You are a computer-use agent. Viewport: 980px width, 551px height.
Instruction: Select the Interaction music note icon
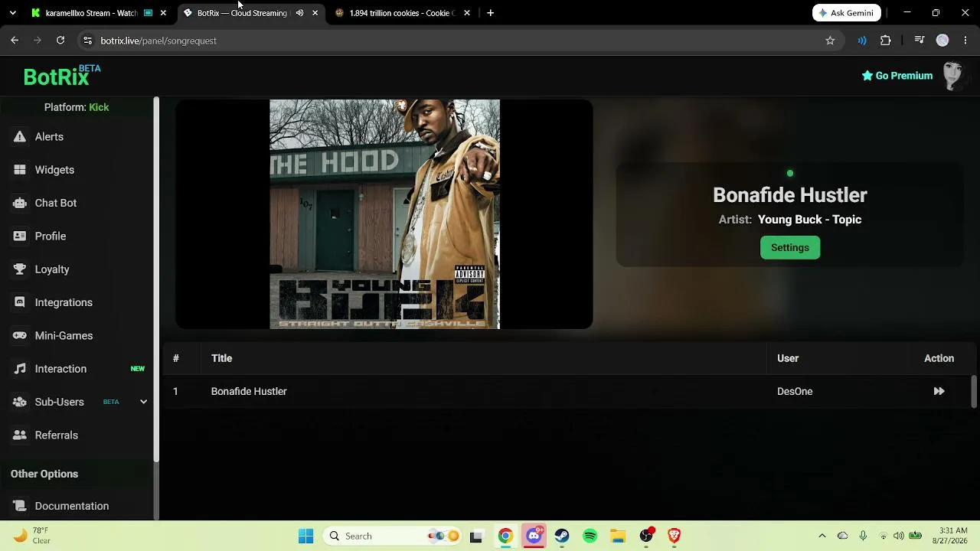pyautogui.click(x=20, y=369)
